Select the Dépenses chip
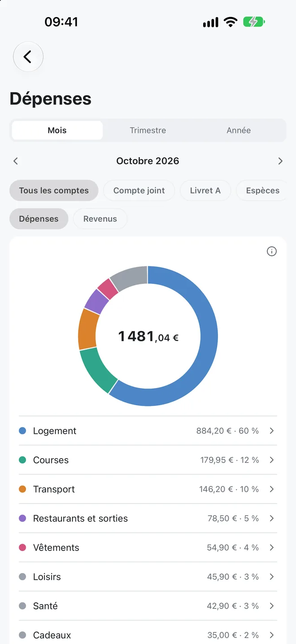Viewport: 296px width, 644px height. 39,219
